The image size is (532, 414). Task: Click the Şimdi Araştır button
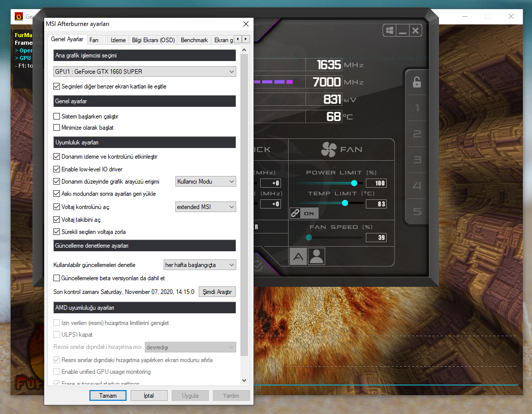point(217,292)
